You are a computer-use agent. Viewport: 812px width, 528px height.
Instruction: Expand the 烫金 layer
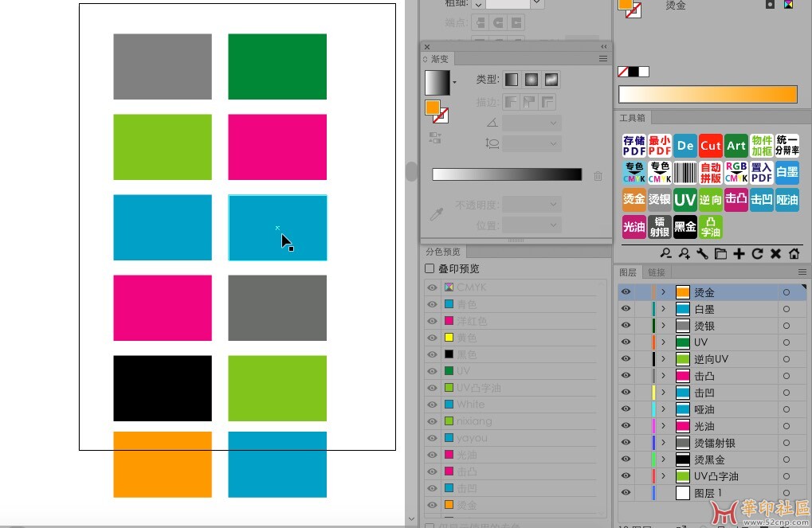[662, 292]
